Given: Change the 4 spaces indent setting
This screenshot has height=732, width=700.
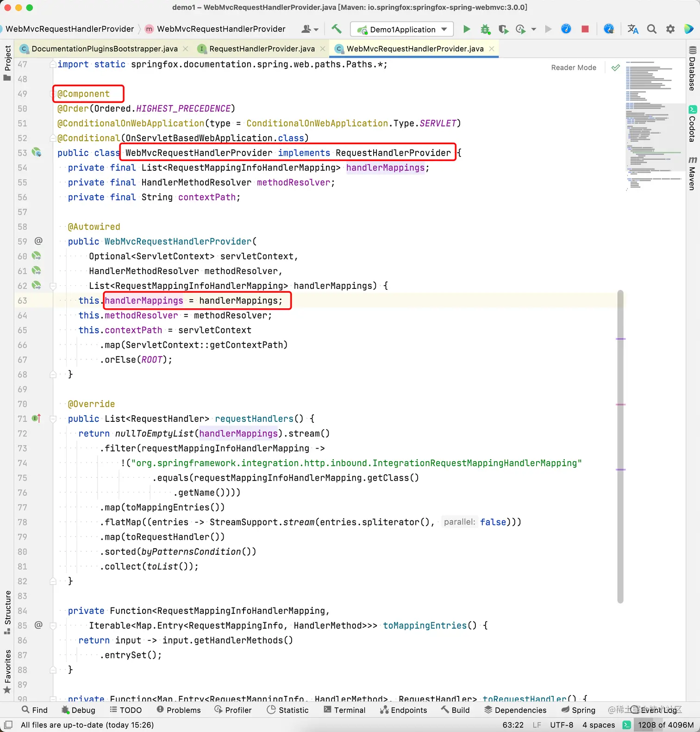Looking at the screenshot, I should (599, 725).
